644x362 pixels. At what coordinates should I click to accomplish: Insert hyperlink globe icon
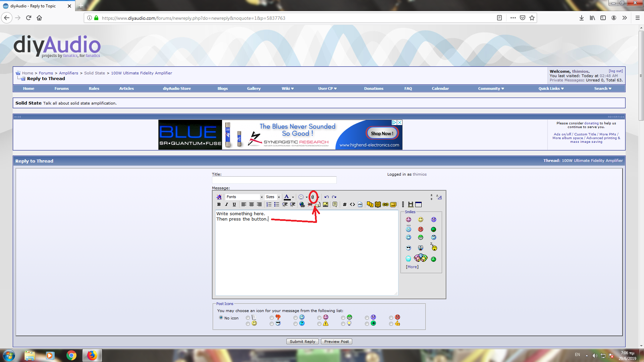[302, 204]
